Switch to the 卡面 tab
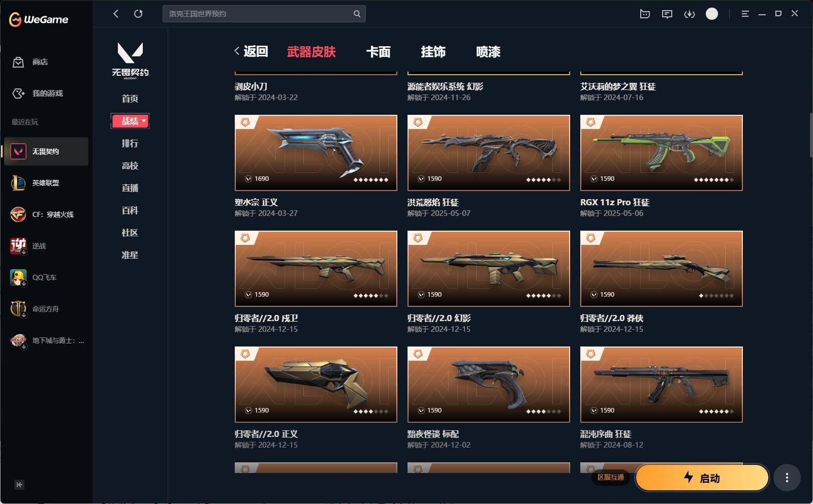The image size is (813, 504). tap(379, 52)
